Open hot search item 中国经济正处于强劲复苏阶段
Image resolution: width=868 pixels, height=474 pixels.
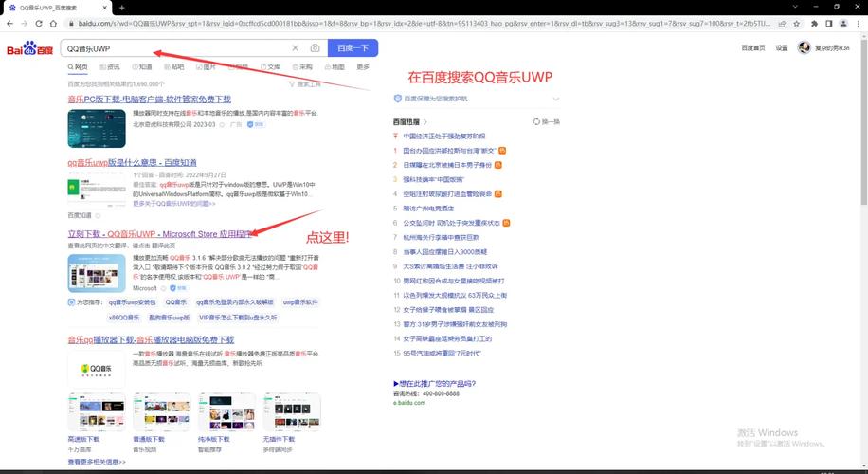coord(444,137)
